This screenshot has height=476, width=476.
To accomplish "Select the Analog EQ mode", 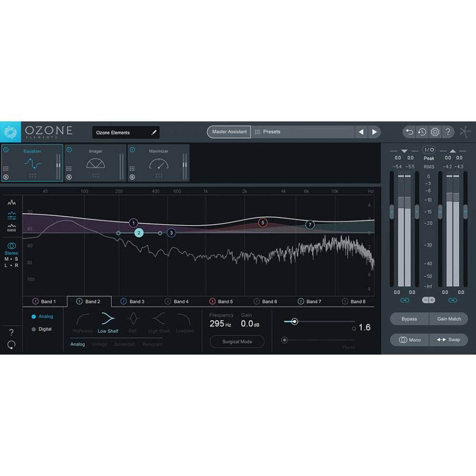I will click(x=42, y=317).
